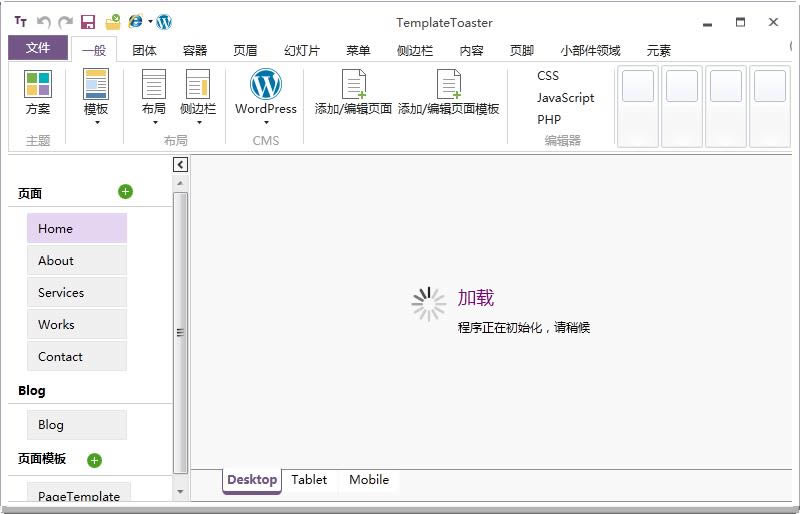Switch to the 团体 ribbon tab
Viewport: 800px width, 514px height.
(x=144, y=51)
